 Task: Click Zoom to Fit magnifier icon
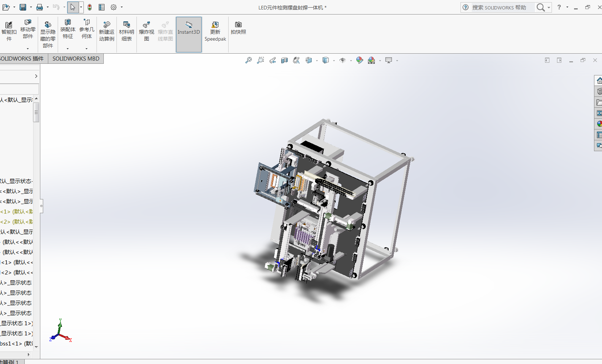(249, 60)
